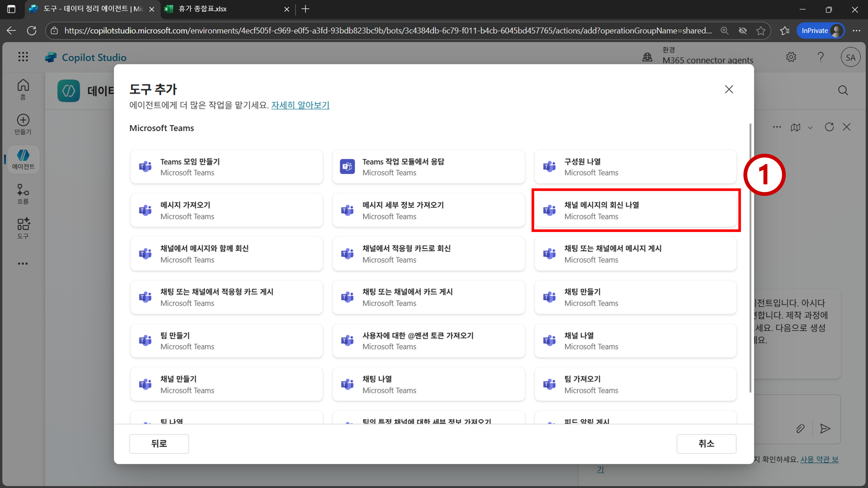Select the 채널 메시지의 회신 나열 tool card
868x488 pixels.
[636, 210]
